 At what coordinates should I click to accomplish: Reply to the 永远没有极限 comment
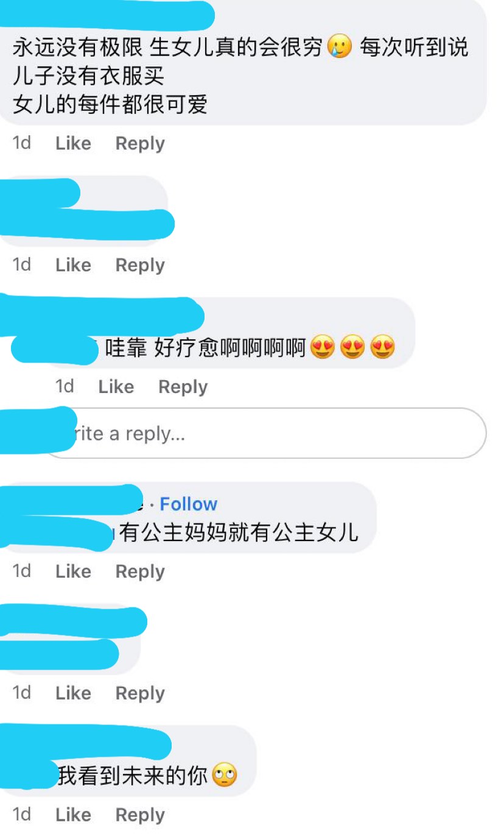pyautogui.click(x=140, y=144)
